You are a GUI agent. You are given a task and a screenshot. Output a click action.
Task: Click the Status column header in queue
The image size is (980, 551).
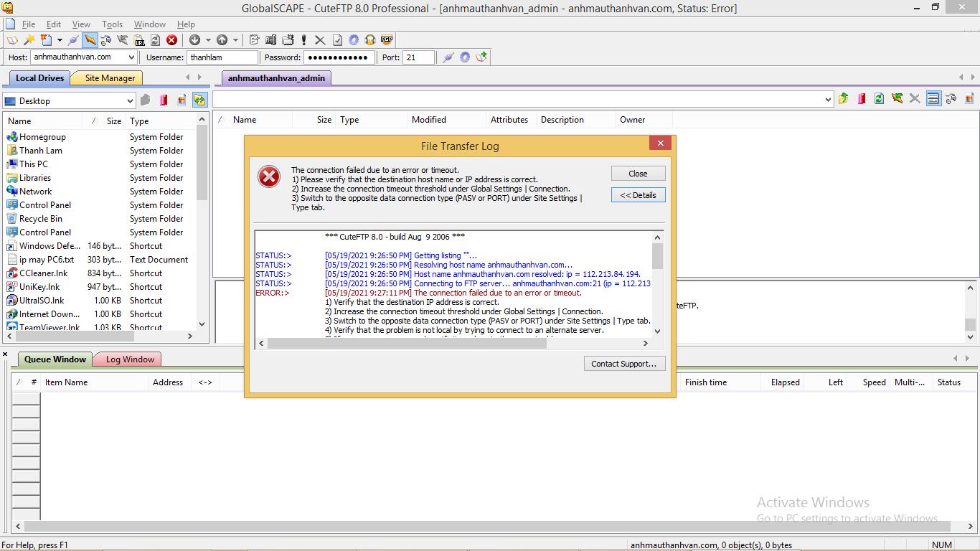pos(953,382)
